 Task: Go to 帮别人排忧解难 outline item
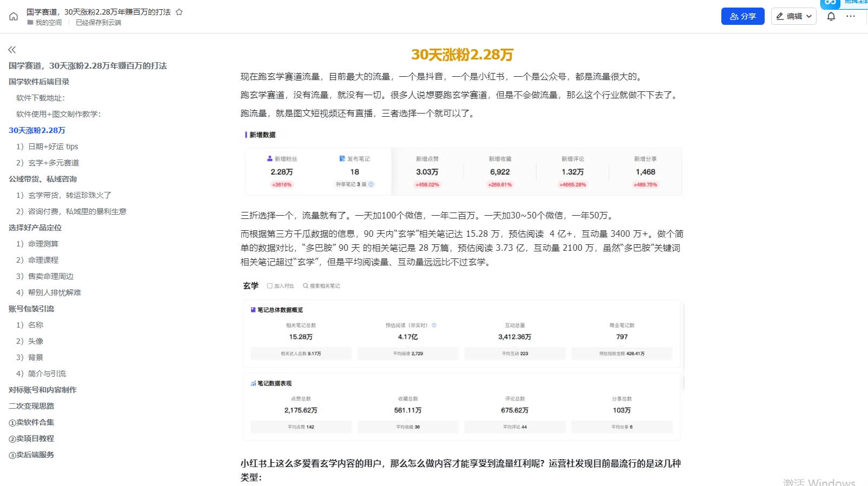click(x=49, y=292)
